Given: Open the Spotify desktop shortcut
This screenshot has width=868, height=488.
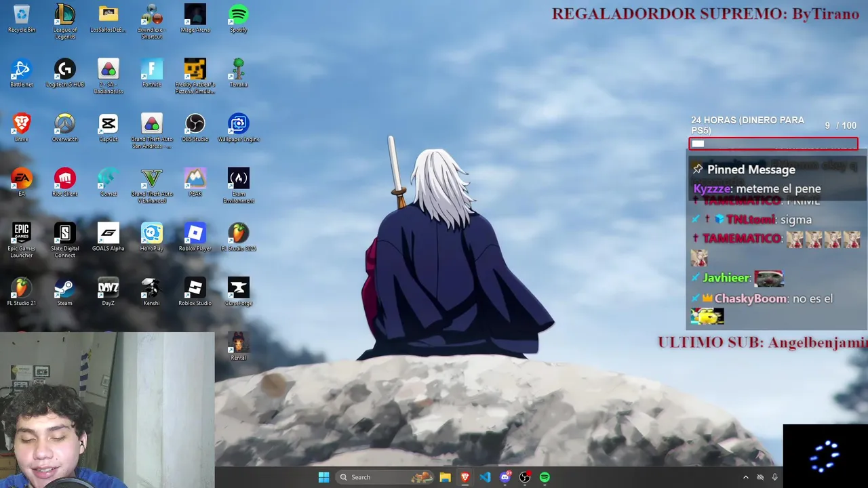Looking at the screenshot, I should (239, 18).
